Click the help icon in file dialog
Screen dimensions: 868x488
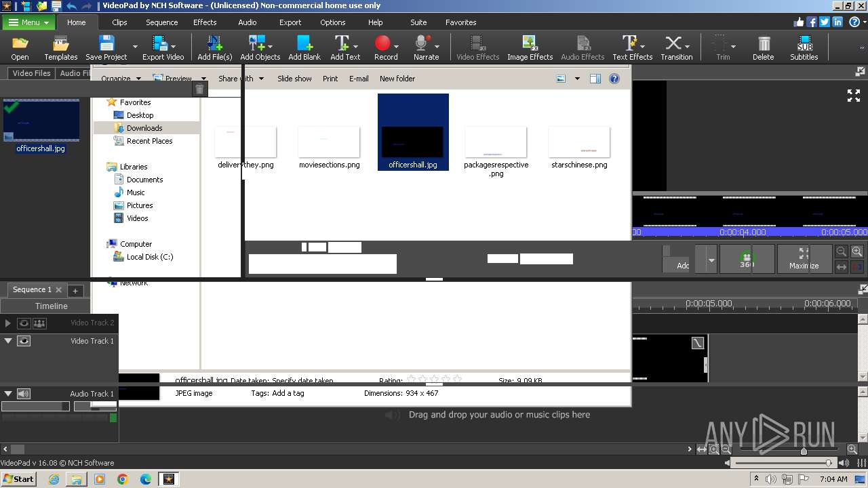tap(614, 79)
